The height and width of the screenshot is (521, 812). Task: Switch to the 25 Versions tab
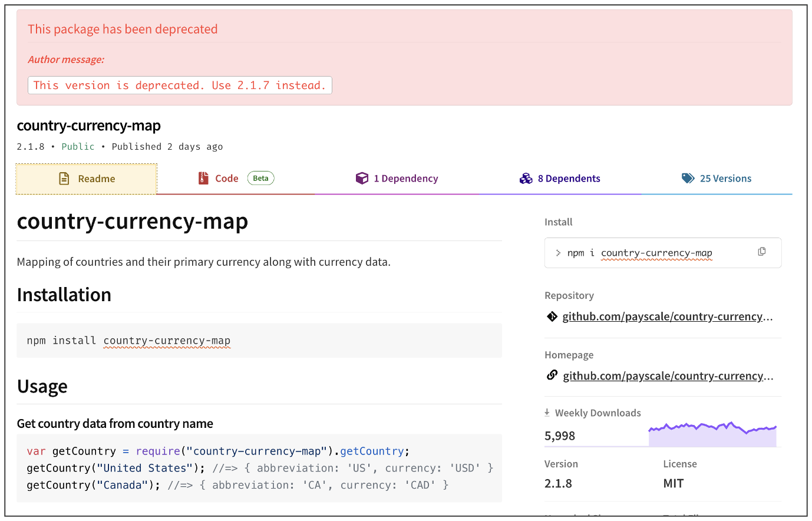[725, 179]
